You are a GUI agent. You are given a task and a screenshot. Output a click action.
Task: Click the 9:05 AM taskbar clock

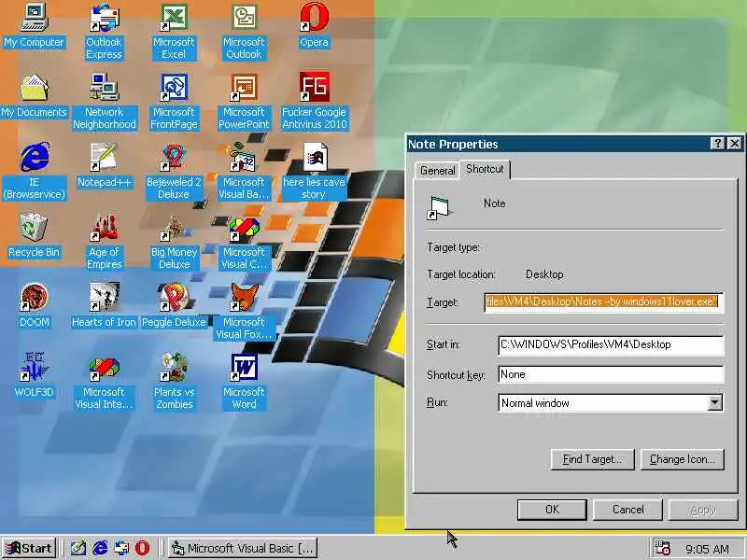(x=707, y=549)
